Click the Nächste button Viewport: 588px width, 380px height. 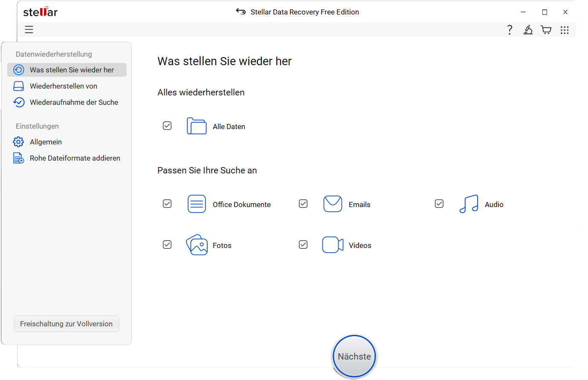pyautogui.click(x=354, y=357)
